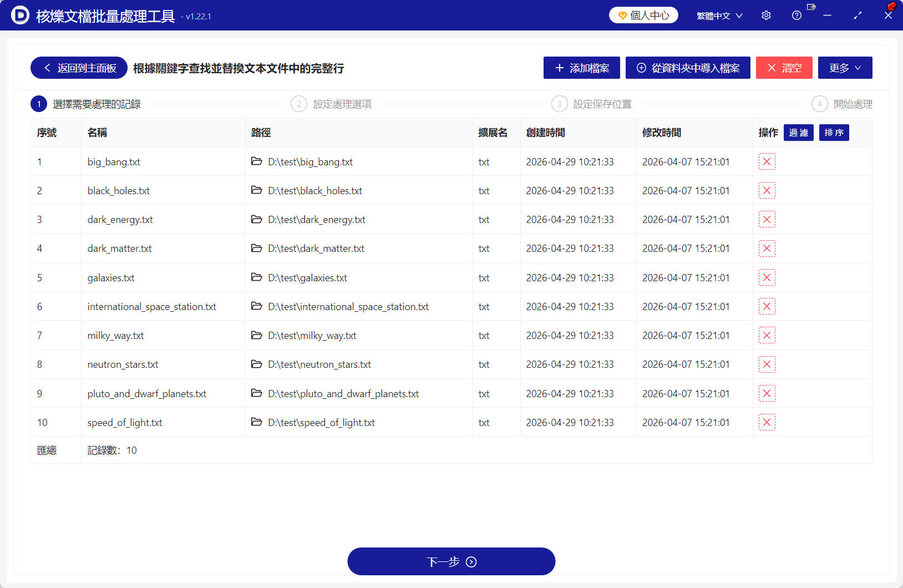Remove speed_of_light.txt using its red X
The height and width of the screenshot is (588, 903).
tap(767, 422)
